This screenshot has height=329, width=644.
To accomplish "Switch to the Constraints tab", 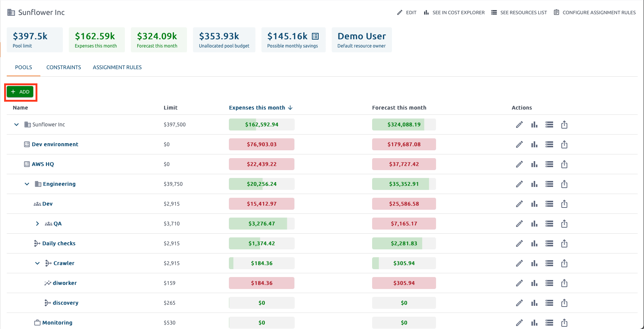I will click(x=64, y=67).
